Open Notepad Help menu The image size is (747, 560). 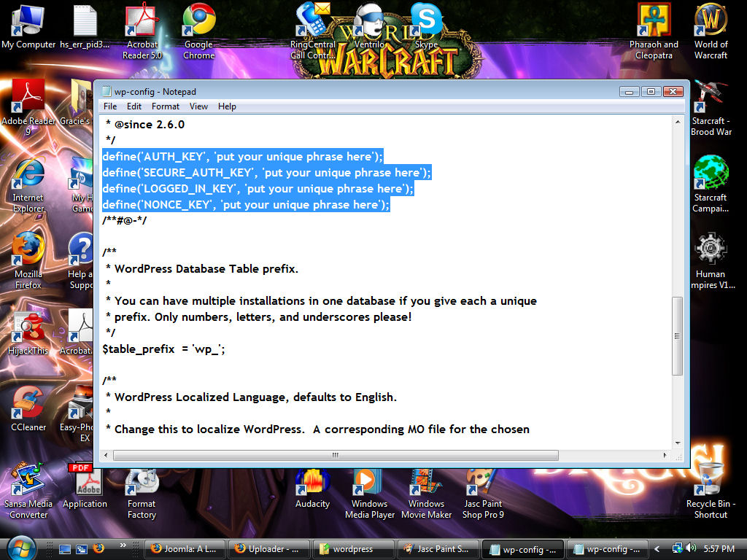[227, 106]
